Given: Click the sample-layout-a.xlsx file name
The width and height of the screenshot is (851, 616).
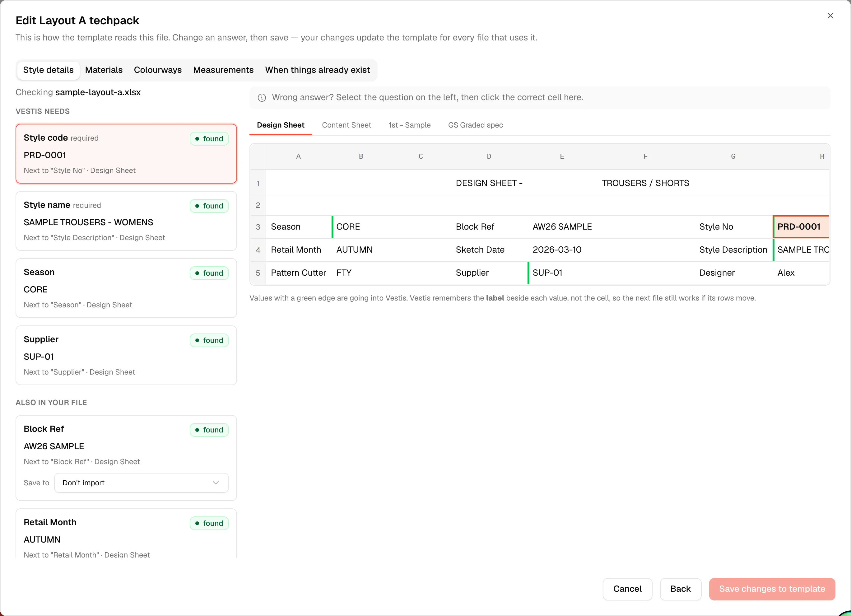Looking at the screenshot, I should pos(98,92).
